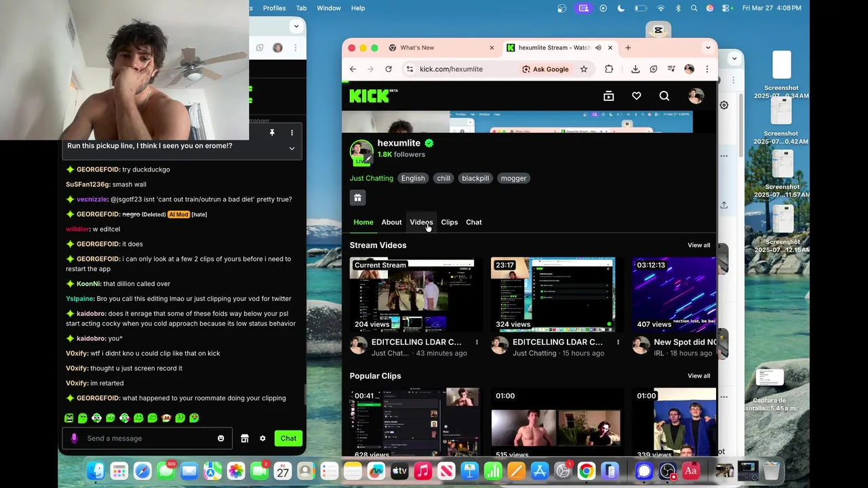Click the site info icon in address bar

[x=409, y=69]
